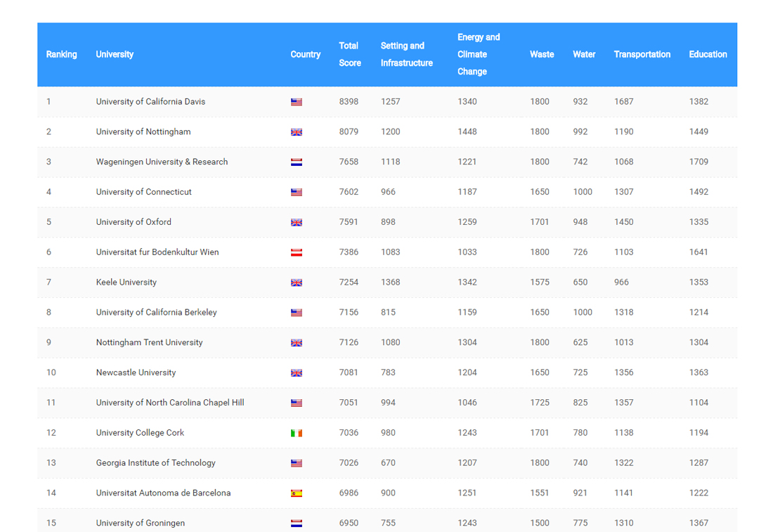Viewport: 773px width, 532px height.
Task: Select Georgia Institute of Technology name
Action: (x=155, y=462)
